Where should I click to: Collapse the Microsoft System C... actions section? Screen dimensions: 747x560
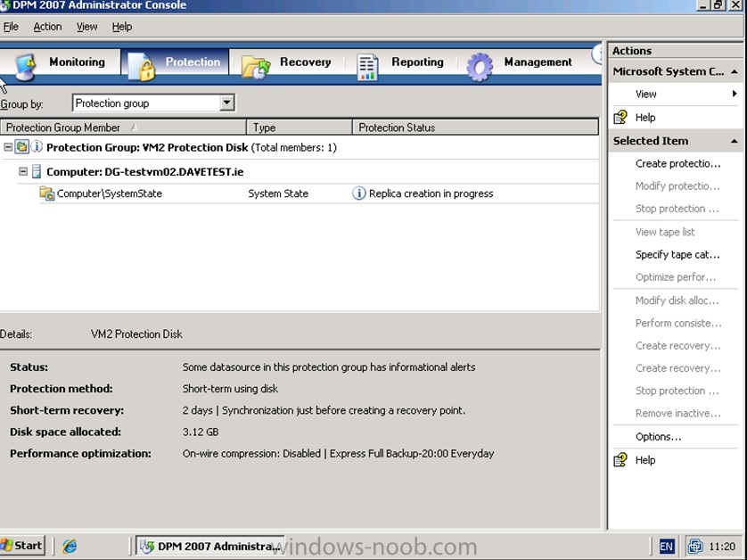pos(735,71)
